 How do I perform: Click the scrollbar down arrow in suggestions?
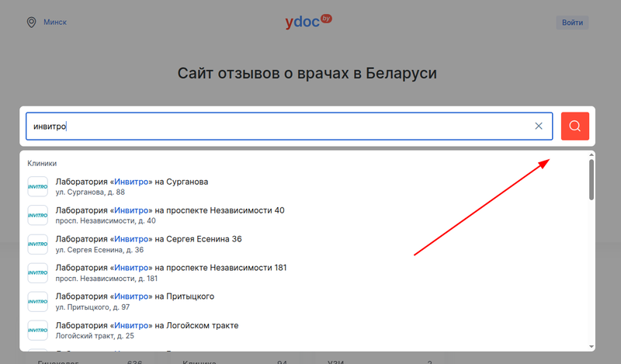click(592, 347)
